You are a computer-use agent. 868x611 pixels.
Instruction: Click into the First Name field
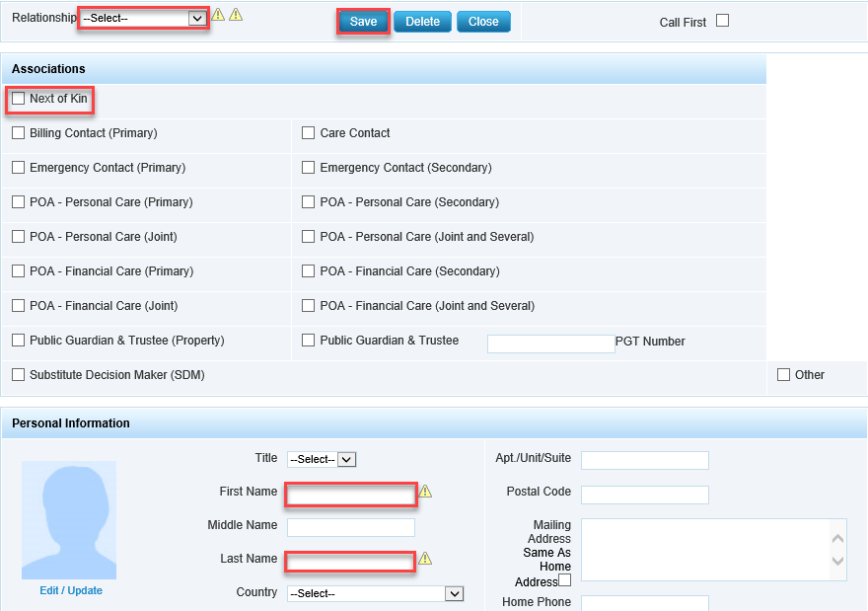coord(351,494)
